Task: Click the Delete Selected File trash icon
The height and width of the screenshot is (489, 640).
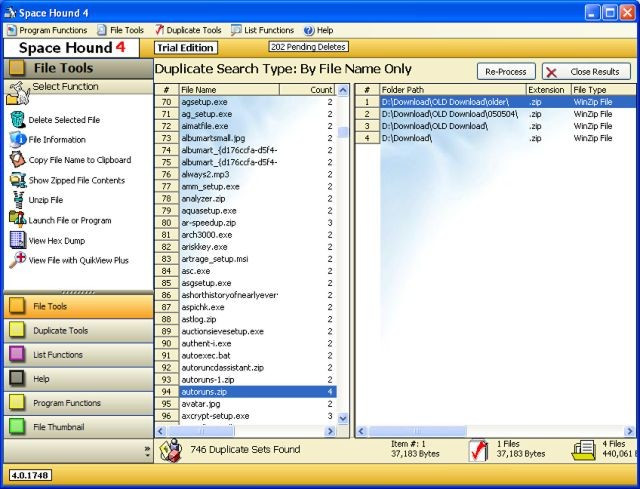Action: point(18,120)
